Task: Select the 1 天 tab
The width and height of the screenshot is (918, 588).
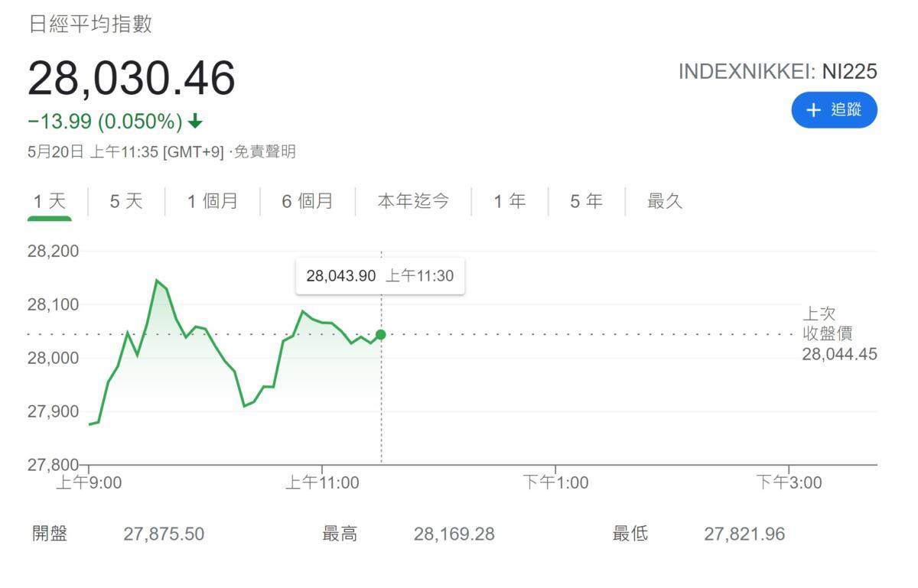Action: coord(50,202)
